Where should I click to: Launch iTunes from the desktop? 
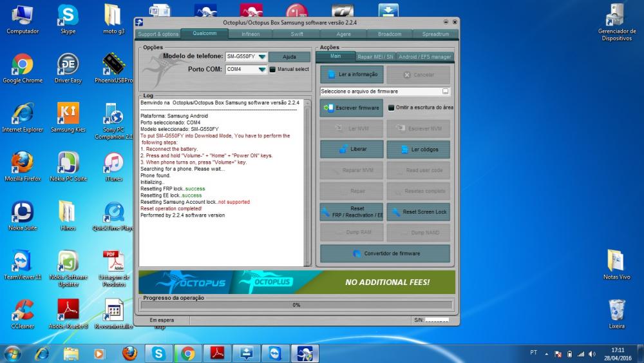click(113, 167)
